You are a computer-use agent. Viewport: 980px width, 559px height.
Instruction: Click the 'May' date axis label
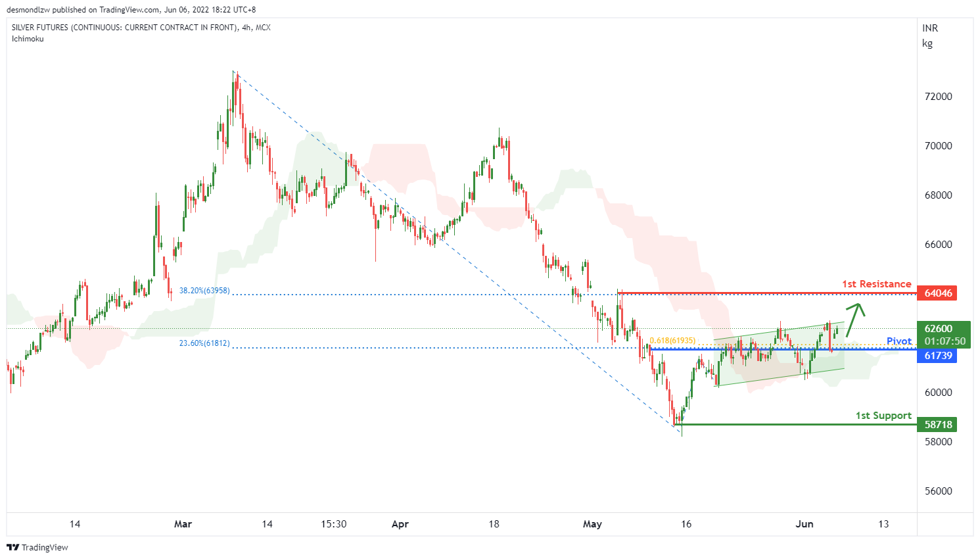[x=592, y=524]
